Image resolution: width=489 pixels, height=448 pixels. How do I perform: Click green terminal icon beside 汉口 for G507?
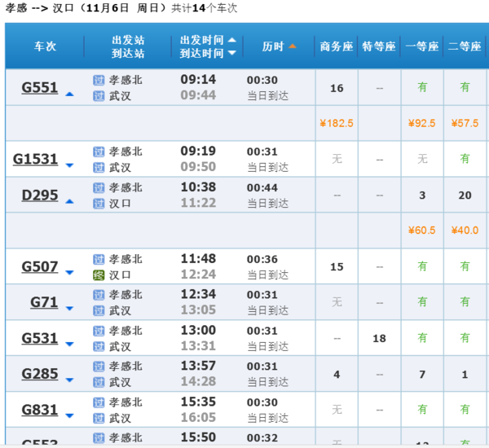pos(99,275)
